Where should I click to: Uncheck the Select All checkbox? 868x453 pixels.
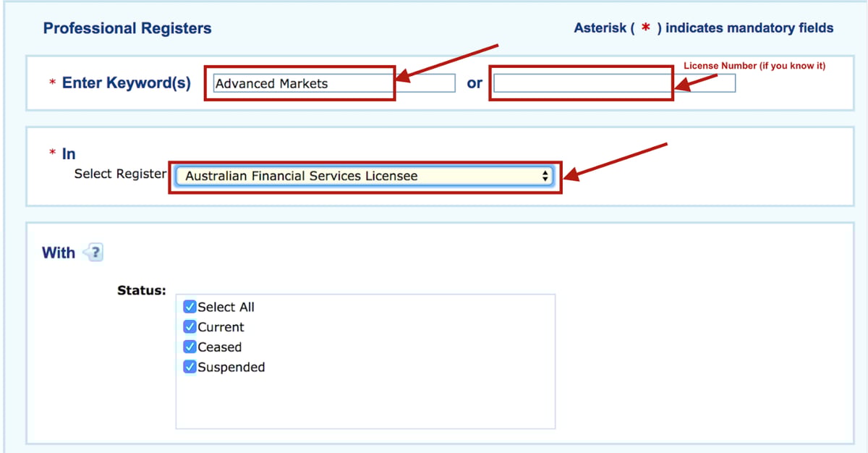[190, 306]
